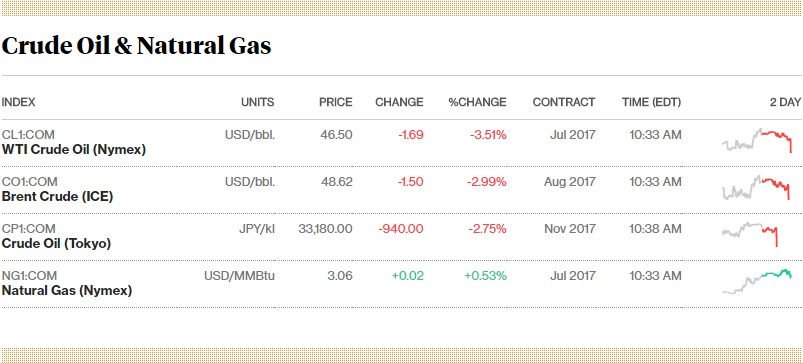The image size is (803, 363).
Task: Click the %CHANGE column header
Action: tap(477, 102)
